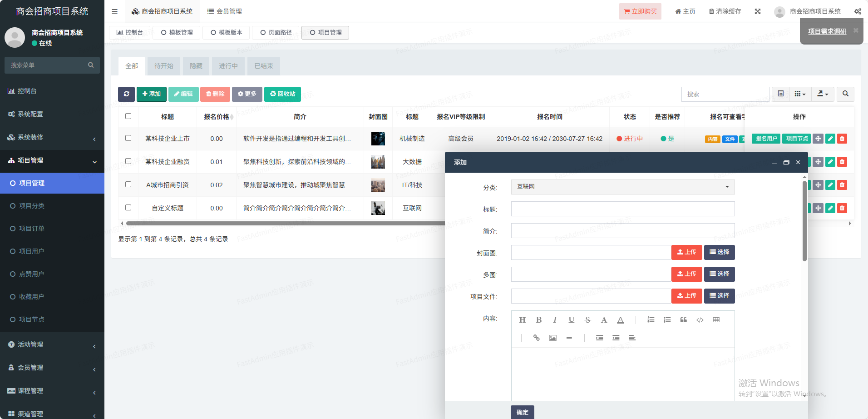The image size is (868, 419).
Task: Check the box for 某科技企业上市 row
Action: click(128, 138)
